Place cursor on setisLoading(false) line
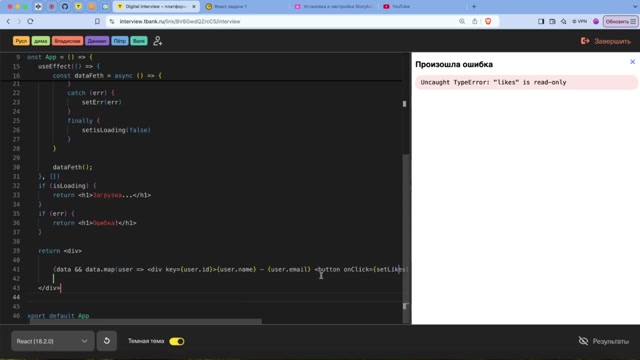The height and width of the screenshot is (360, 640). [x=116, y=130]
